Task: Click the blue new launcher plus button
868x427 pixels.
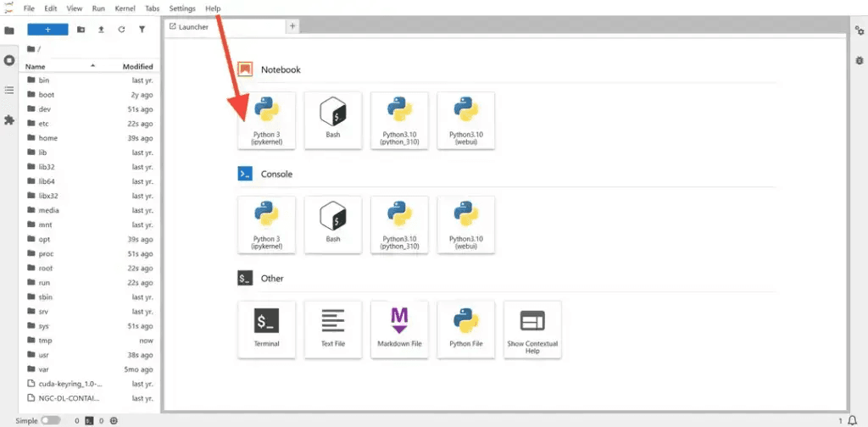Action: click(x=47, y=30)
